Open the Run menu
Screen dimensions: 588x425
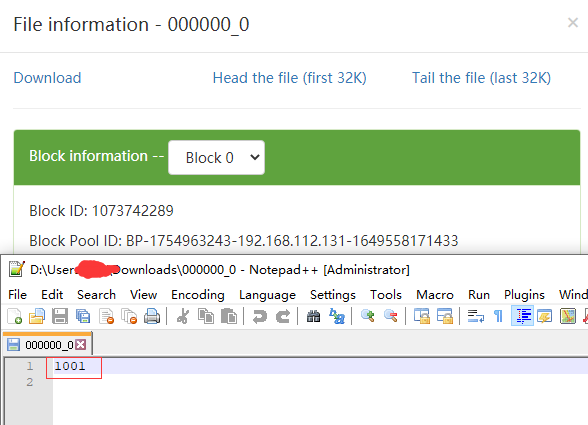tap(479, 294)
